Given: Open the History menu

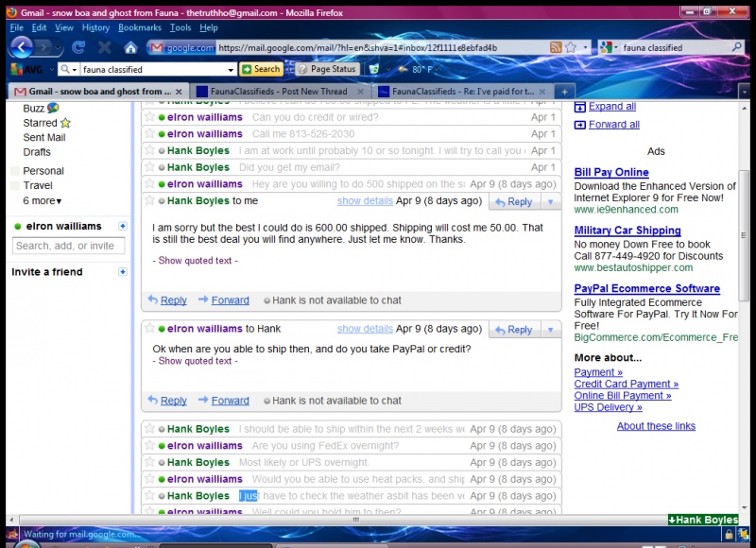Looking at the screenshot, I should [x=95, y=27].
